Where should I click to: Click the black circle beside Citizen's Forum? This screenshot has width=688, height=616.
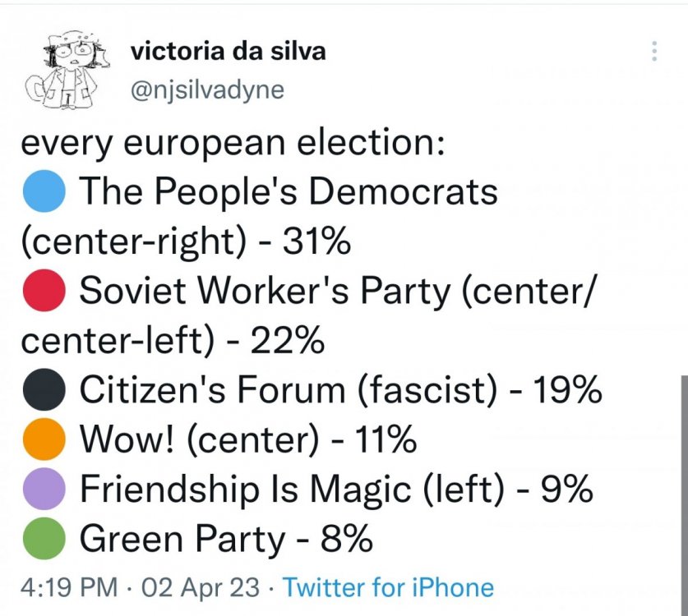(44, 390)
